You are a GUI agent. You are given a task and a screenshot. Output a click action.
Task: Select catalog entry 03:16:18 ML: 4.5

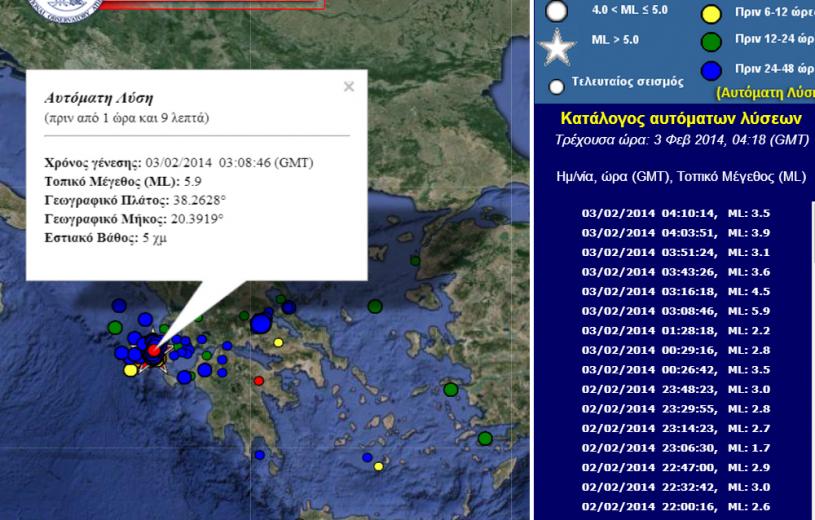(x=676, y=292)
